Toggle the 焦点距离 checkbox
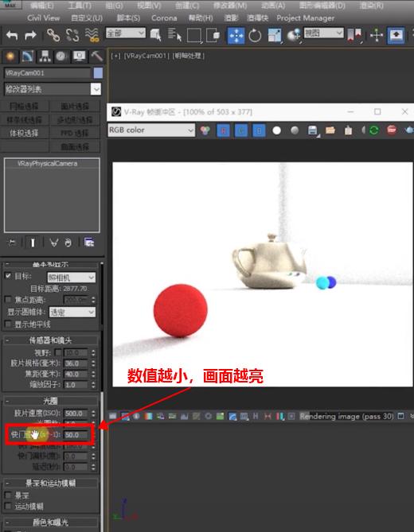This screenshot has height=532, width=414. pos(8,299)
